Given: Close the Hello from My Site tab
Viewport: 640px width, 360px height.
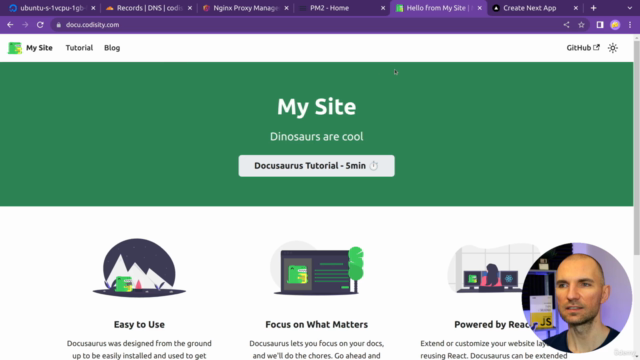Looking at the screenshot, I should (480, 8).
